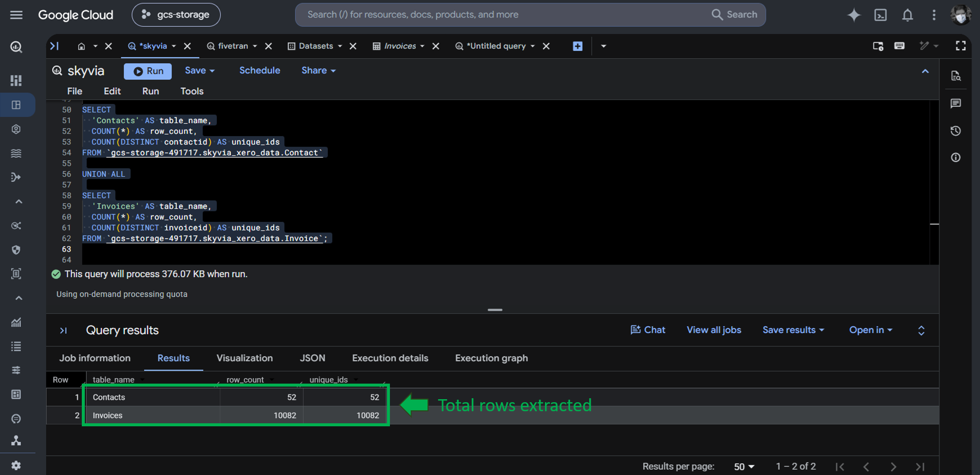This screenshot has height=475, width=980.
Task: Enter full screen editor mode
Action: pyautogui.click(x=960, y=46)
